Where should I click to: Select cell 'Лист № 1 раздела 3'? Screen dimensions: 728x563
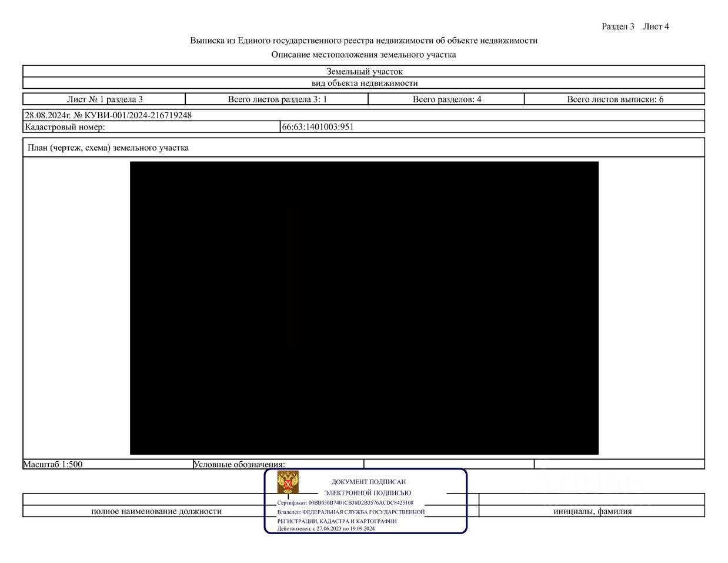[105, 99]
